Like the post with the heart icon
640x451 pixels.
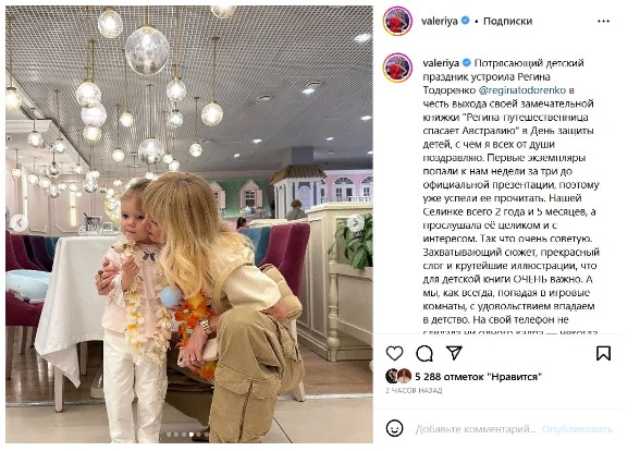point(394,353)
